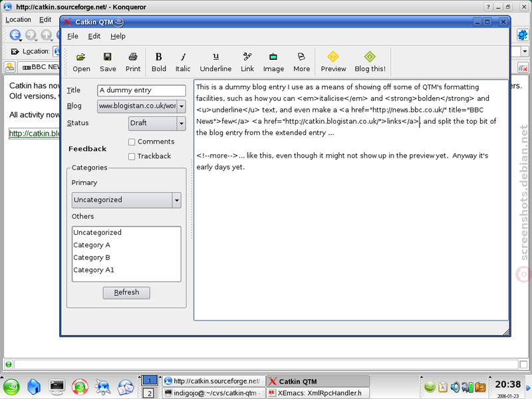Click the SUSE updater tray icon
532x399 pixels.
point(430,387)
